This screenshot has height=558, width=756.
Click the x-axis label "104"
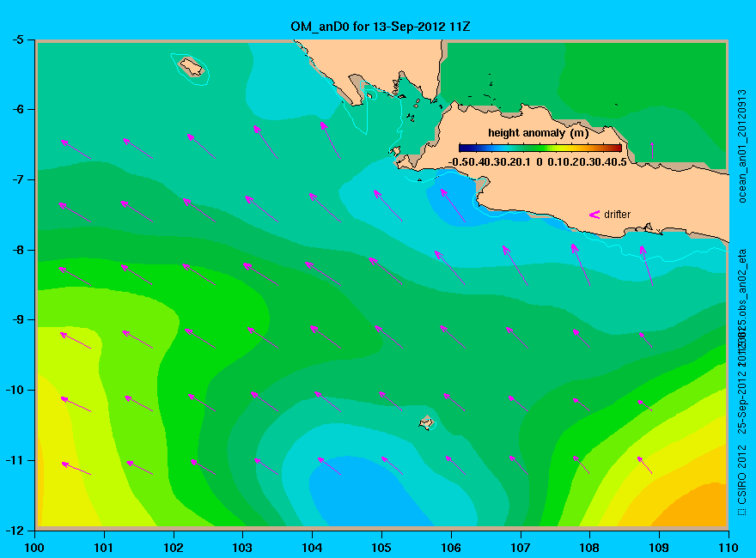(x=312, y=548)
